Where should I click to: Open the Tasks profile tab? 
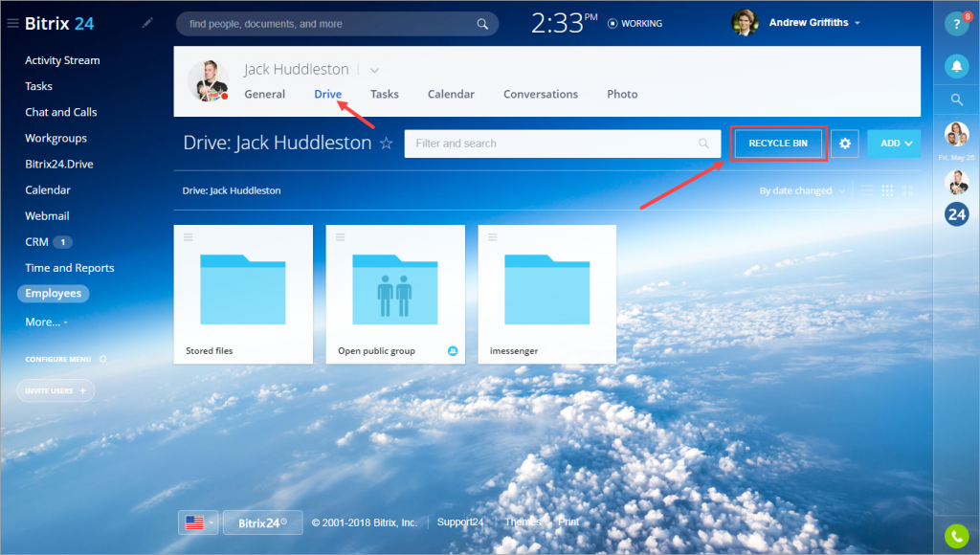(x=385, y=95)
